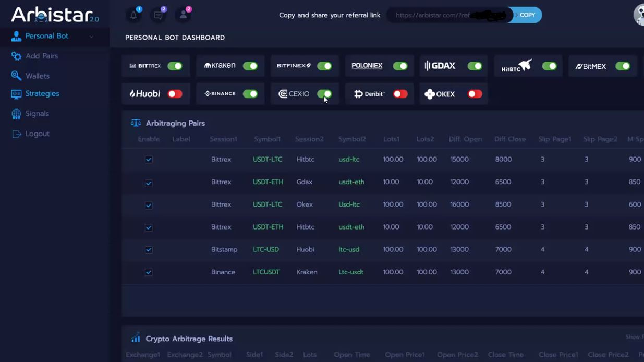Click the Wallets key icon
The height and width of the screenshot is (362, 644).
coord(16,76)
